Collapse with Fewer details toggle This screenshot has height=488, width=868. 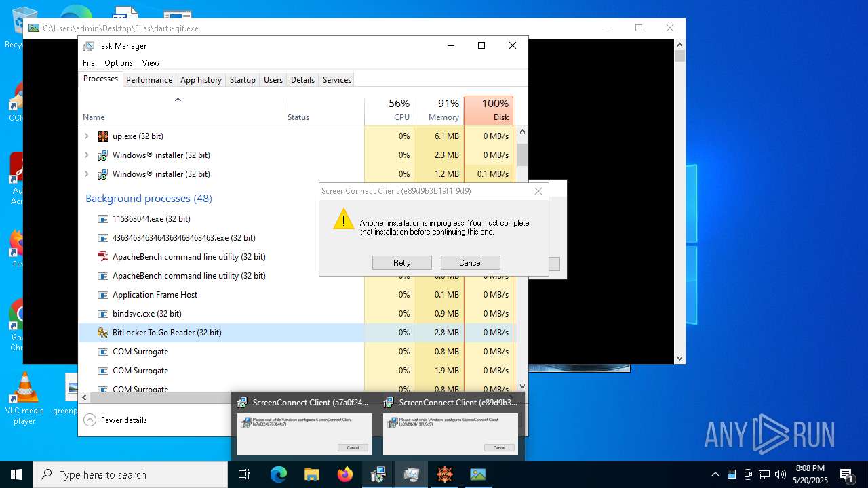pyautogui.click(x=115, y=420)
